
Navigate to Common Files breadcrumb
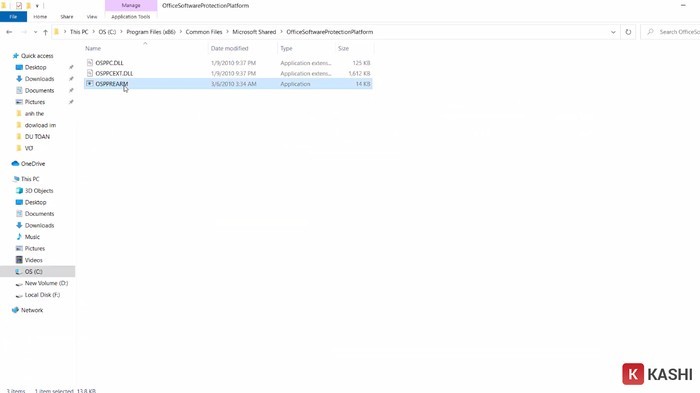pyautogui.click(x=204, y=32)
